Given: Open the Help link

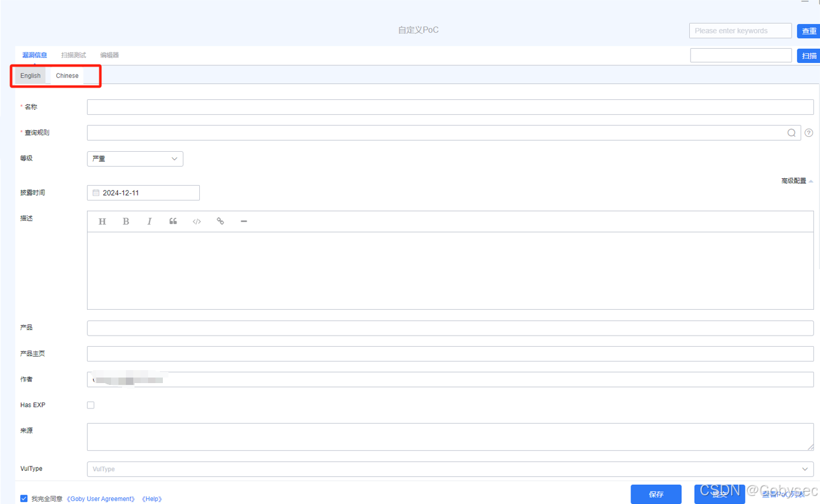Looking at the screenshot, I should pos(152,498).
